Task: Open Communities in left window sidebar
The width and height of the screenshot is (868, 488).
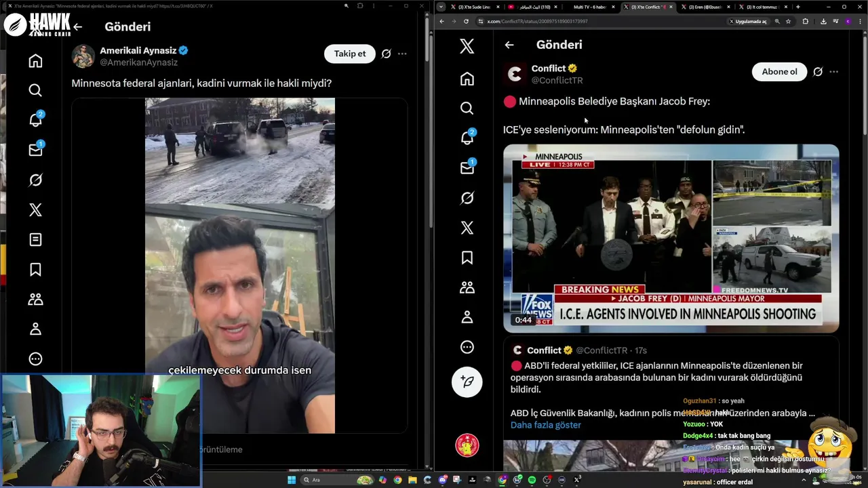Action: tap(35, 299)
